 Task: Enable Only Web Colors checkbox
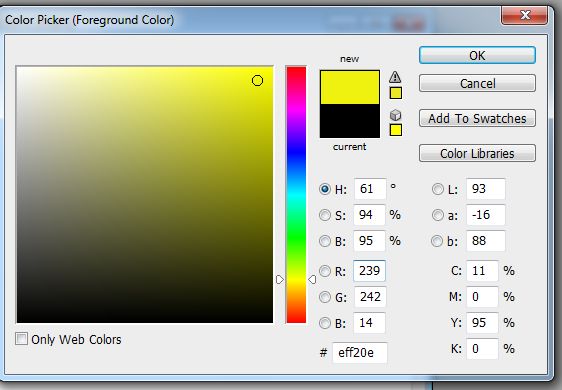(21, 338)
